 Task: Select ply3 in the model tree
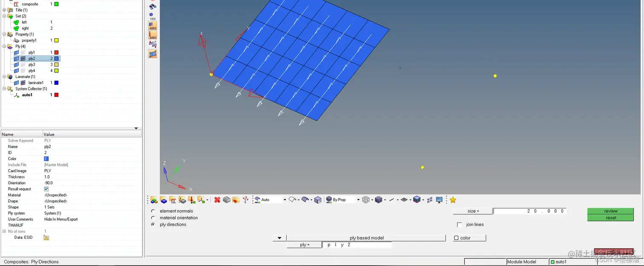click(32, 65)
